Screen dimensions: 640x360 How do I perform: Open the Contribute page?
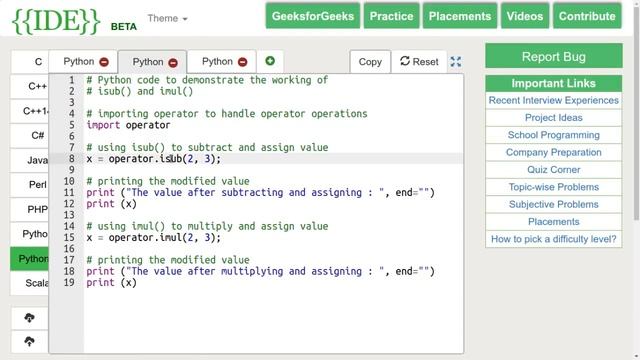click(x=587, y=16)
